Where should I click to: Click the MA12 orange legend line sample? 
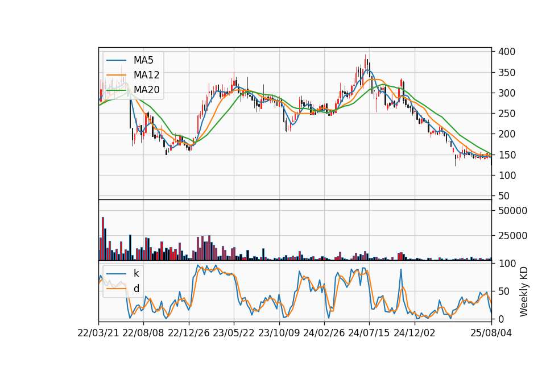(116, 75)
